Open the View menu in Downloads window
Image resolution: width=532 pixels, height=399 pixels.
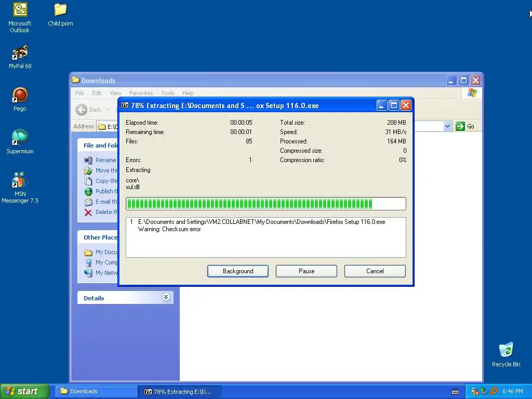click(115, 93)
